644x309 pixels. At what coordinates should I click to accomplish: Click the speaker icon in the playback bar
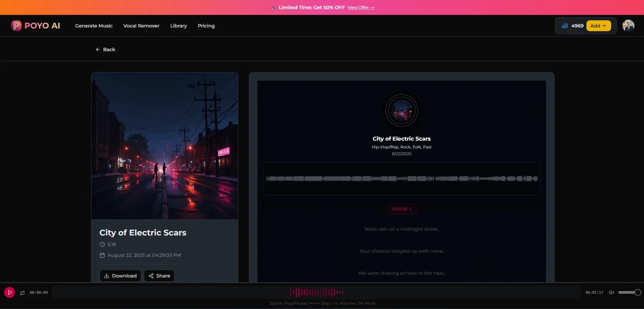611,292
